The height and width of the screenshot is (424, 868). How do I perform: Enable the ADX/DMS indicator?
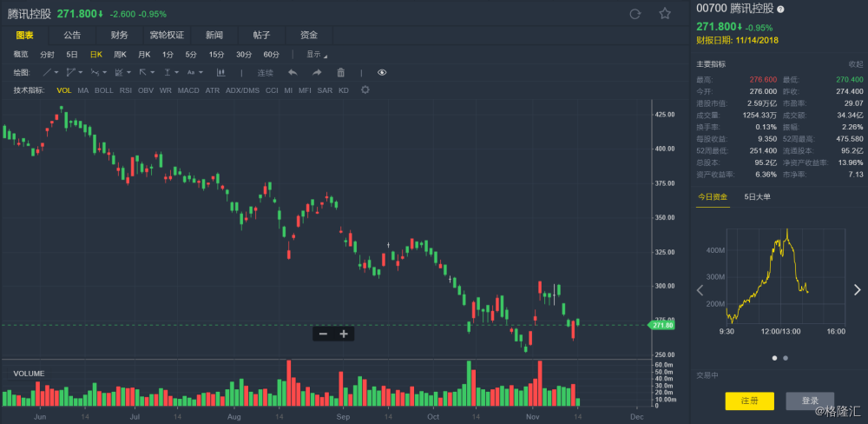[242, 89]
